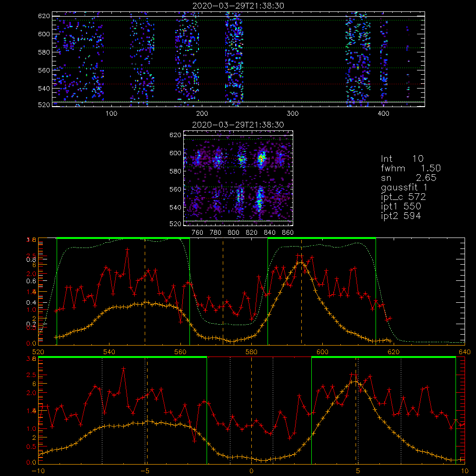This screenshot has height=476, width=476.
Task: Select the 'sn 2.65' parameter text
Action: [408, 178]
